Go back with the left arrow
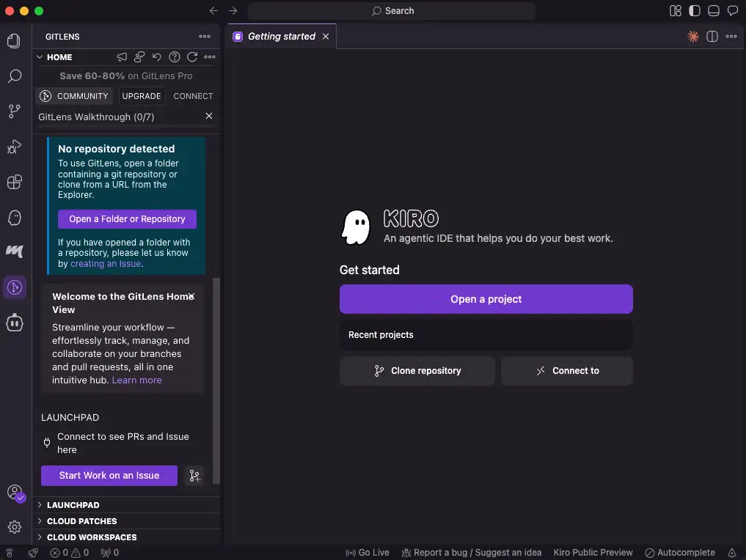The image size is (746, 560). (213, 11)
